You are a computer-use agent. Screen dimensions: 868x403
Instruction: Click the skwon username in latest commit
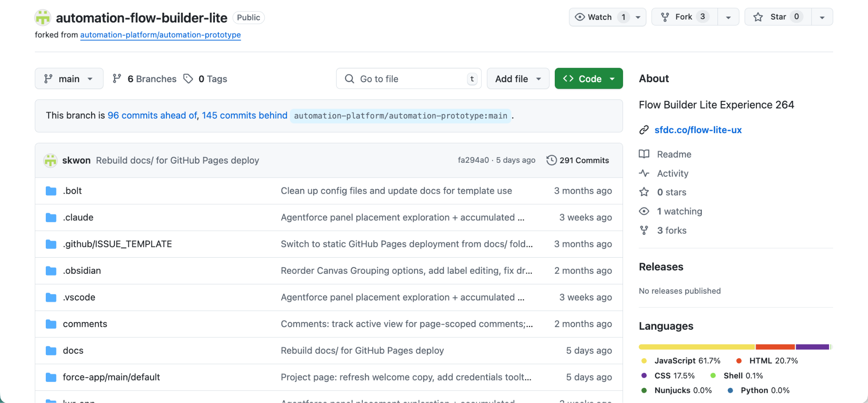coord(76,160)
